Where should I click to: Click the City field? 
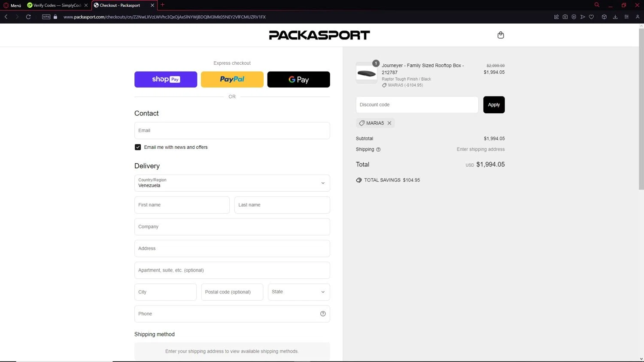click(165, 292)
